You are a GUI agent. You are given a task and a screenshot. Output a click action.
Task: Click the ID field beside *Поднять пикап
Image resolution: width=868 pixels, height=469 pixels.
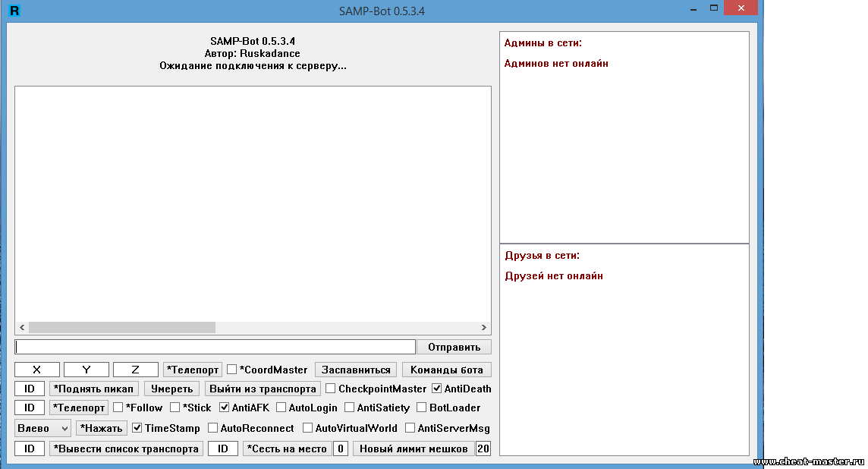(30, 389)
